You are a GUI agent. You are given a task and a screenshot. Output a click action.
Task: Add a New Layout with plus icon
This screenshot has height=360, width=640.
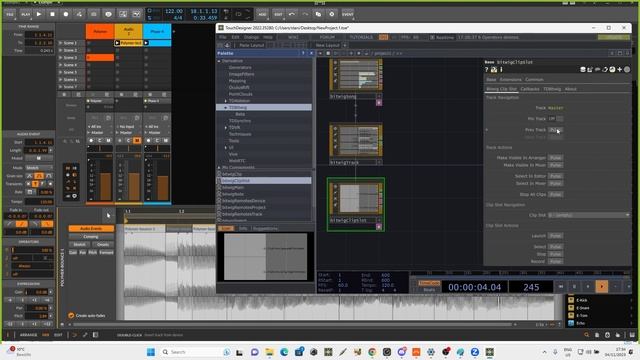(x=345, y=45)
